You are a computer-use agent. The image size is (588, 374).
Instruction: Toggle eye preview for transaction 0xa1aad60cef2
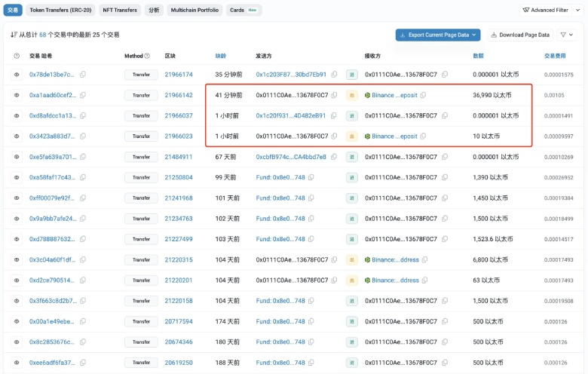pos(17,95)
